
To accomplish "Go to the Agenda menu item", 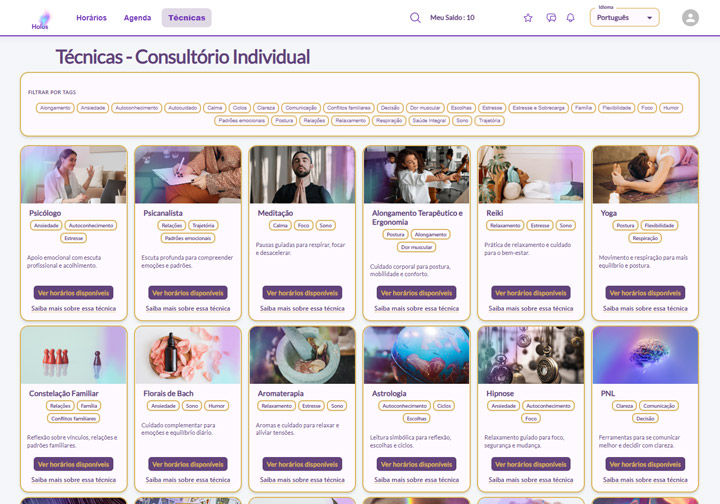I will click(x=137, y=18).
